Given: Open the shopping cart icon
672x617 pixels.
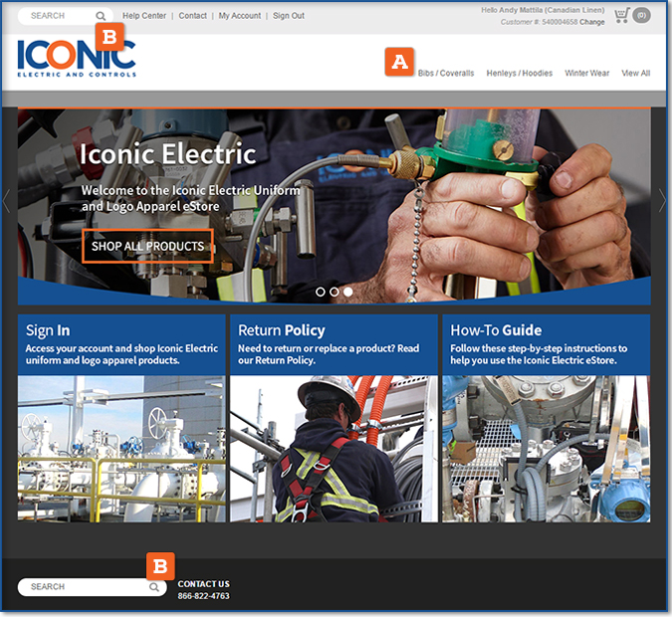Looking at the screenshot, I should pyautogui.click(x=621, y=16).
